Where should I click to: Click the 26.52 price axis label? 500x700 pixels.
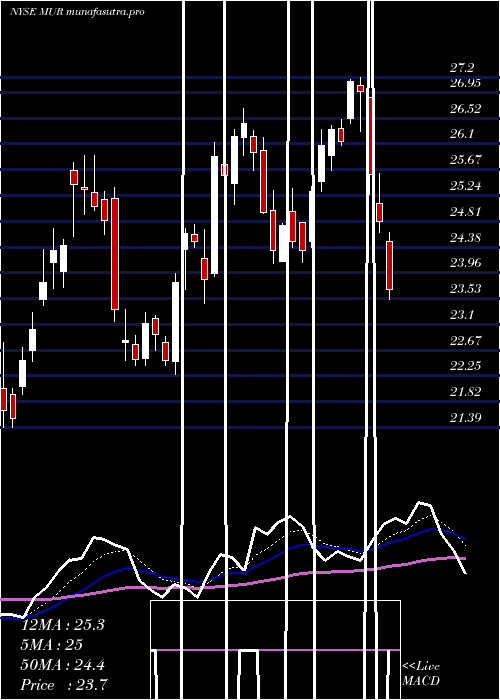click(465, 108)
